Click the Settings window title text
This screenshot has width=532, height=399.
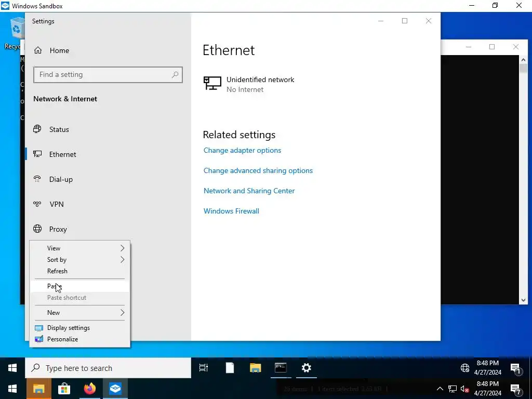point(43,21)
